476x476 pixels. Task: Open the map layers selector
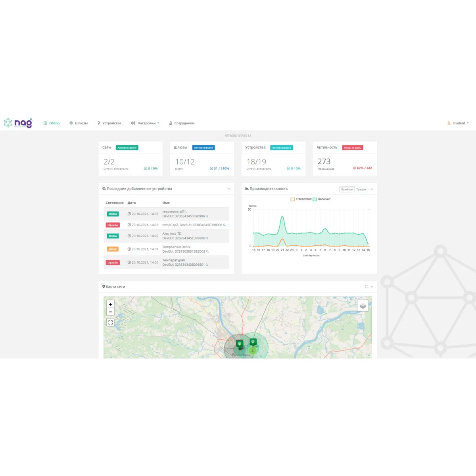(x=363, y=306)
